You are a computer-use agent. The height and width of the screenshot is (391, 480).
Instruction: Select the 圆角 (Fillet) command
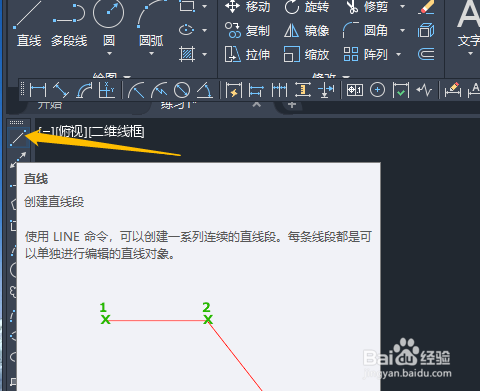pyautogui.click(x=365, y=30)
